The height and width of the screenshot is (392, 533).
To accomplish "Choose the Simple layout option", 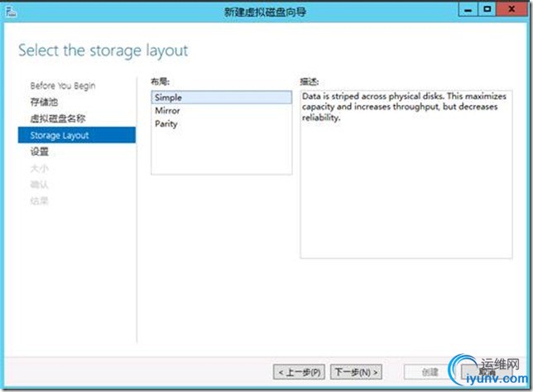I will (221, 98).
